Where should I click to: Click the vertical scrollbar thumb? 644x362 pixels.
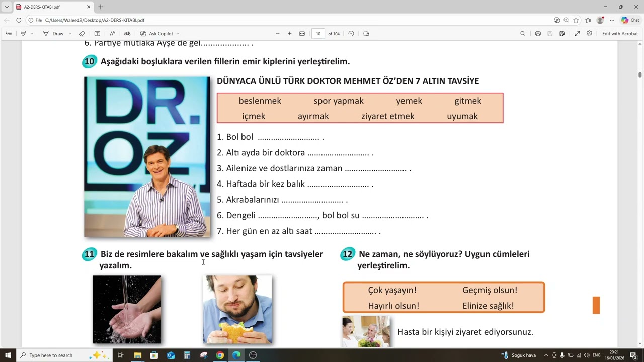[640, 75]
